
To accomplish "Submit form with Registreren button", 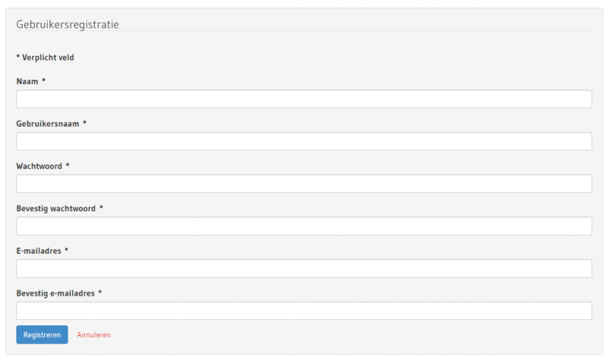I will 42,334.
